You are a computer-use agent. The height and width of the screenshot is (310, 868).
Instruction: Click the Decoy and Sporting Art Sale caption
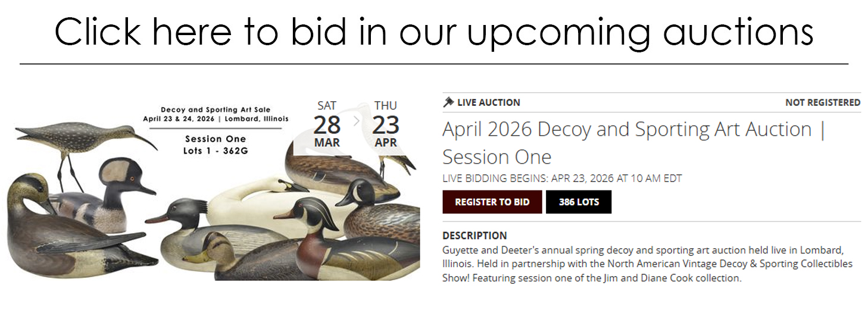[x=215, y=114]
